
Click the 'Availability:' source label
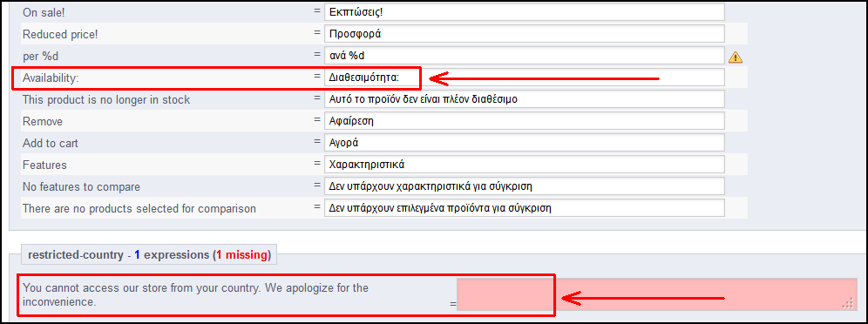coord(51,78)
